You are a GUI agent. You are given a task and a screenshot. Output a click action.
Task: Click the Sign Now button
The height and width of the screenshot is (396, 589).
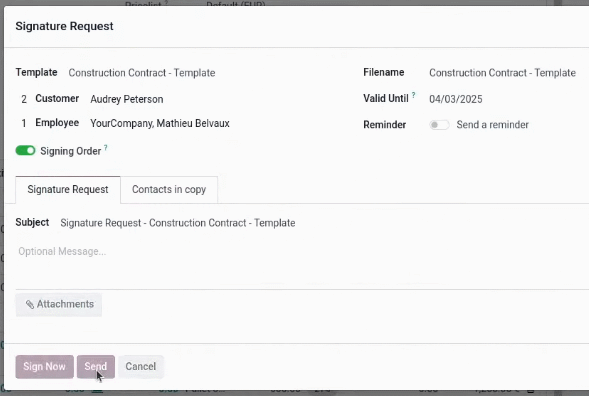[44, 366]
